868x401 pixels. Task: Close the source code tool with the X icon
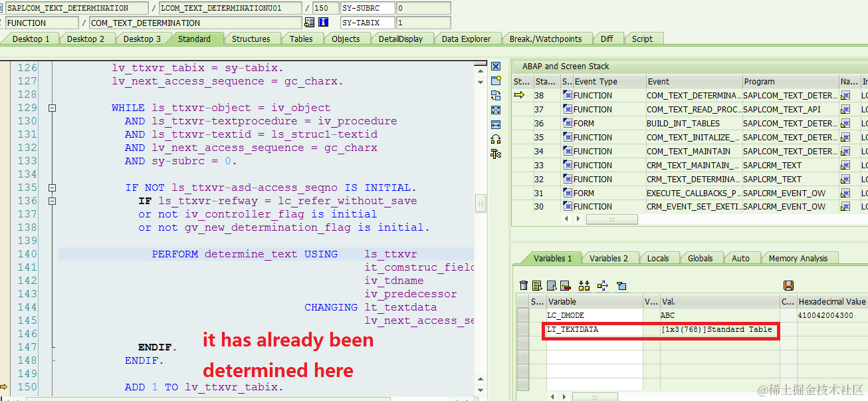(x=496, y=67)
